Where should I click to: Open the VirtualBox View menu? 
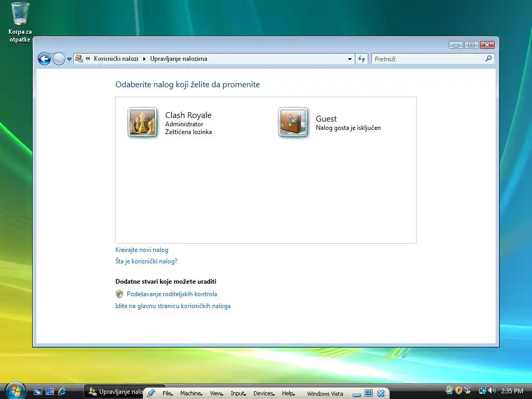[x=217, y=393]
